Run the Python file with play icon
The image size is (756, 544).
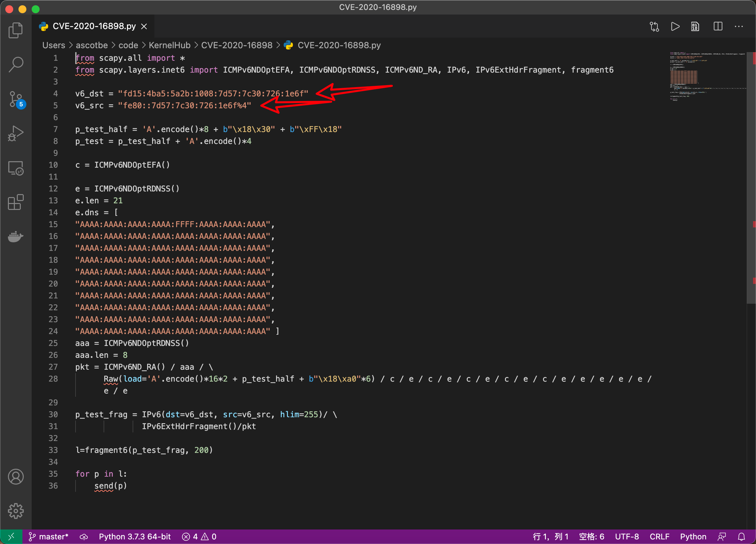pos(675,27)
